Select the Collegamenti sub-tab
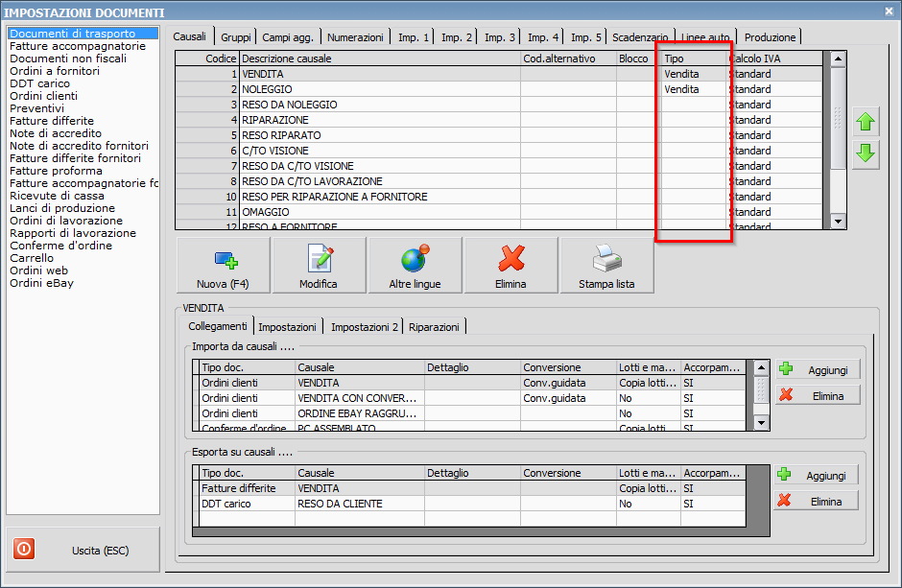The width and height of the screenshot is (902, 588). pyautogui.click(x=218, y=326)
